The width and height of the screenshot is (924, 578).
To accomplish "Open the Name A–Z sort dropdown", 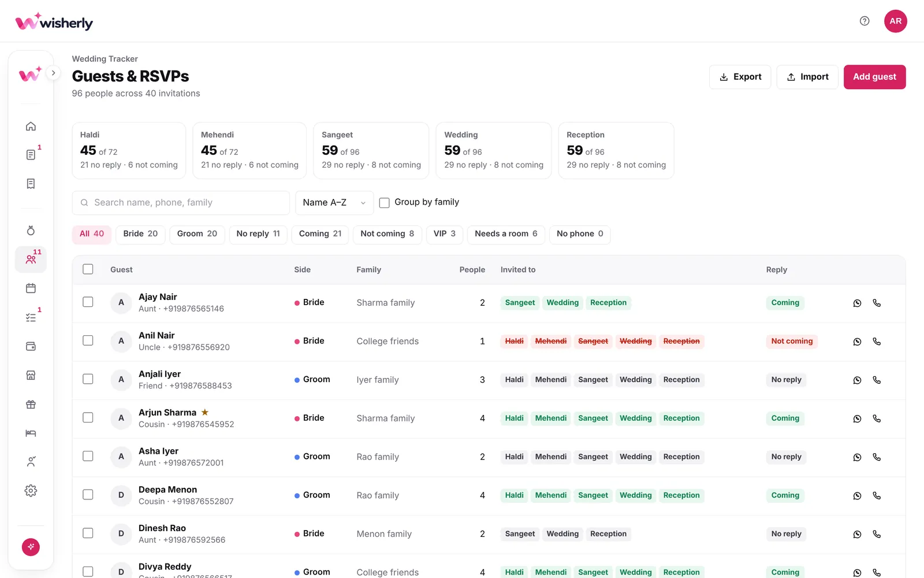I will [x=334, y=202].
